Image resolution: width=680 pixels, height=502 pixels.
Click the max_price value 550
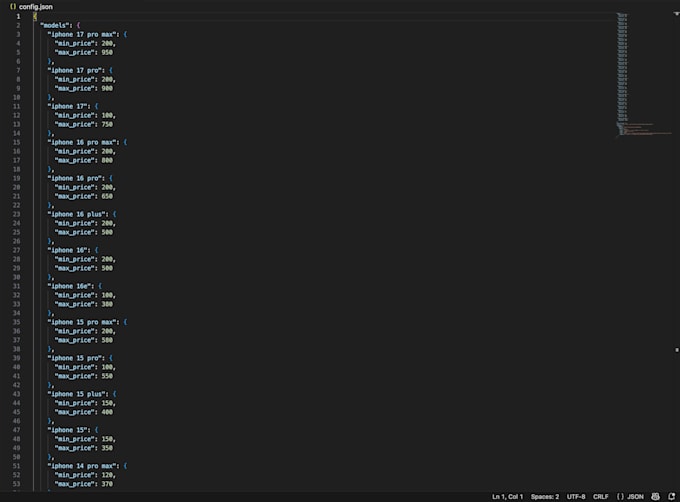pos(107,376)
